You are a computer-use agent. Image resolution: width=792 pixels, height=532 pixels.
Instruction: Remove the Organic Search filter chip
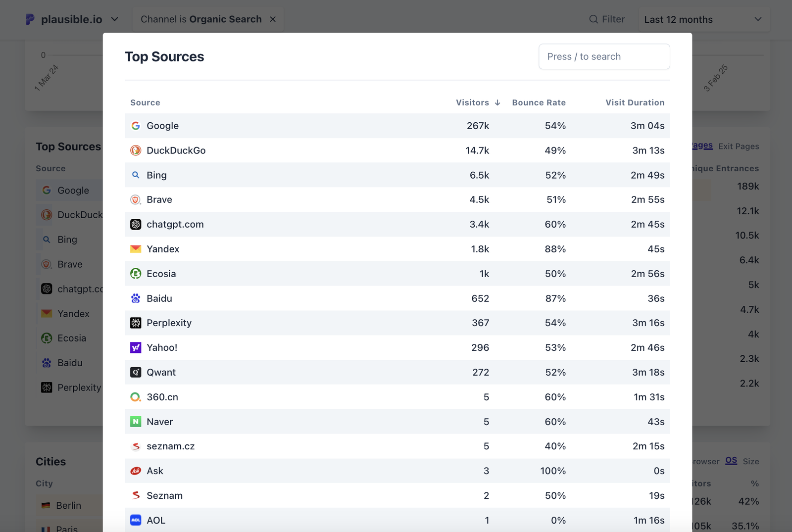click(x=273, y=19)
